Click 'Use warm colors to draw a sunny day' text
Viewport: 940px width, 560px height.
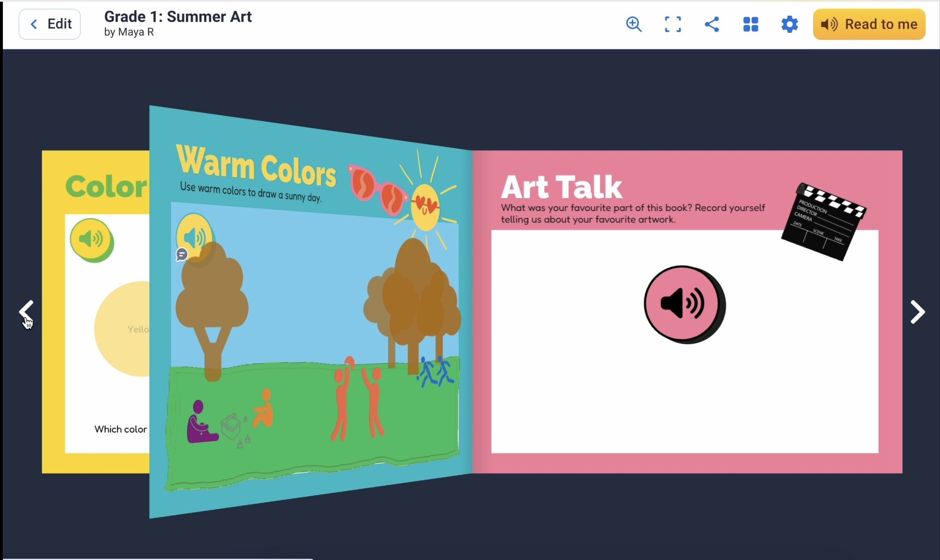(x=251, y=192)
